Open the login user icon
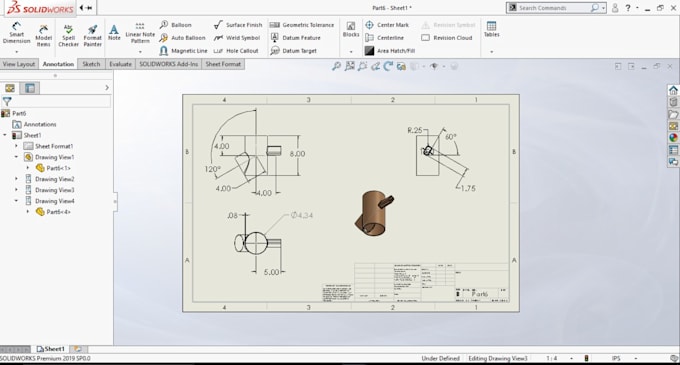The width and height of the screenshot is (680, 365). (615, 8)
